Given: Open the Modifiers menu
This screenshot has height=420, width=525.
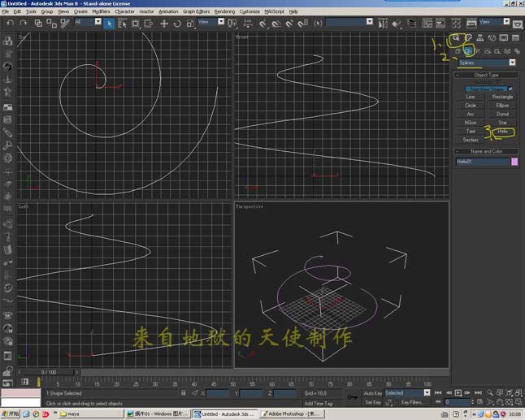Looking at the screenshot, I should (101, 11).
